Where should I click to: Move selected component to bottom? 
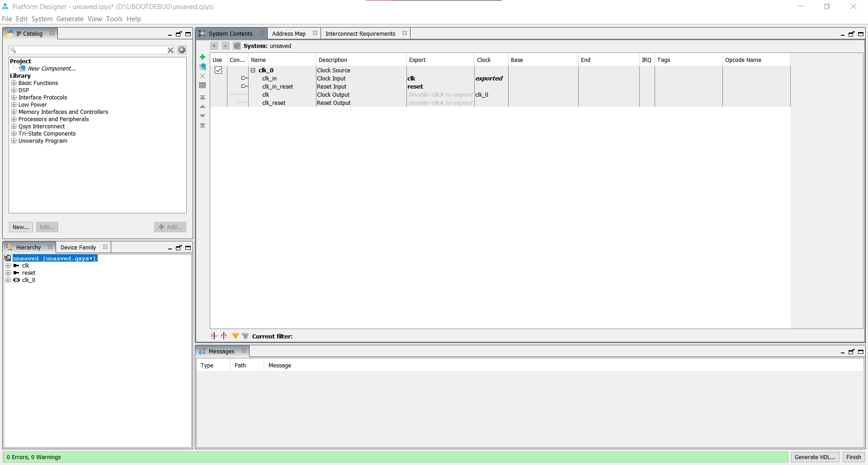(203, 126)
